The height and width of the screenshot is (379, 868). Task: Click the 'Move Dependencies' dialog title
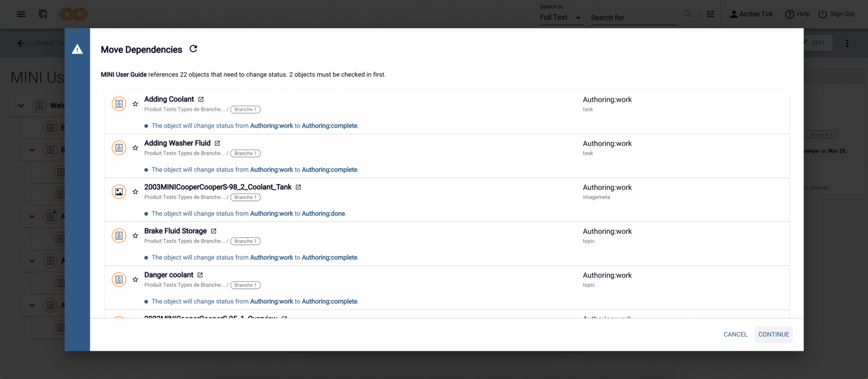[x=141, y=50]
